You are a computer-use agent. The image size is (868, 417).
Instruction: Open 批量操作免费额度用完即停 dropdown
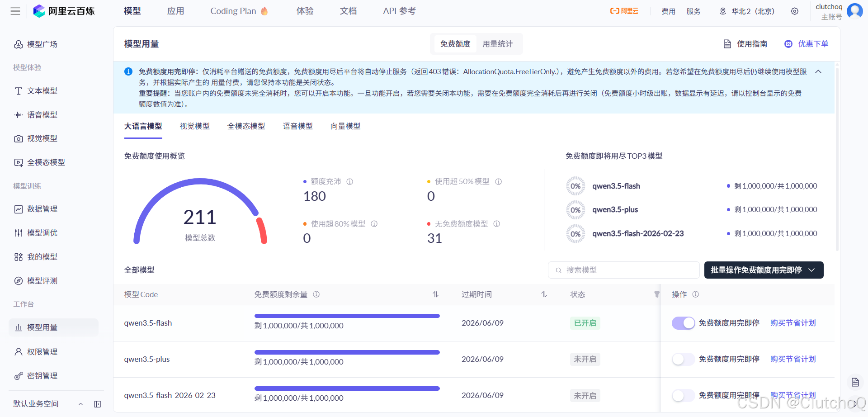pos(764,270)
